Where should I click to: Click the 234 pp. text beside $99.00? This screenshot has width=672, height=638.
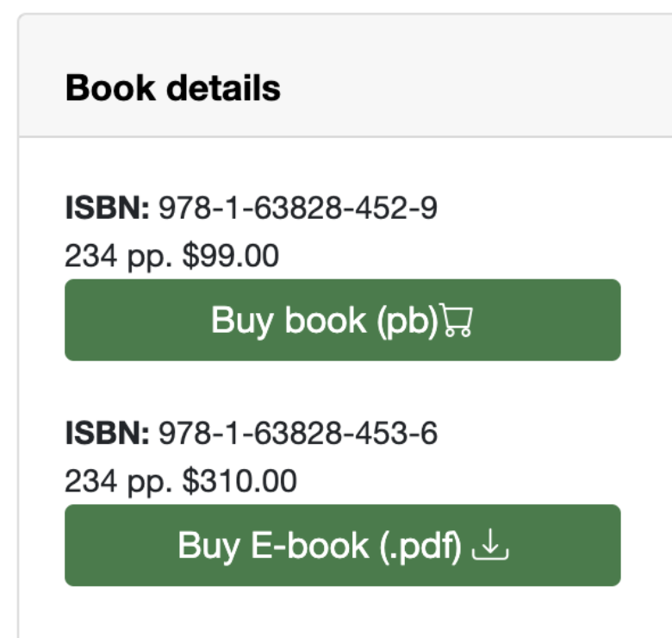tap(119, 256)
